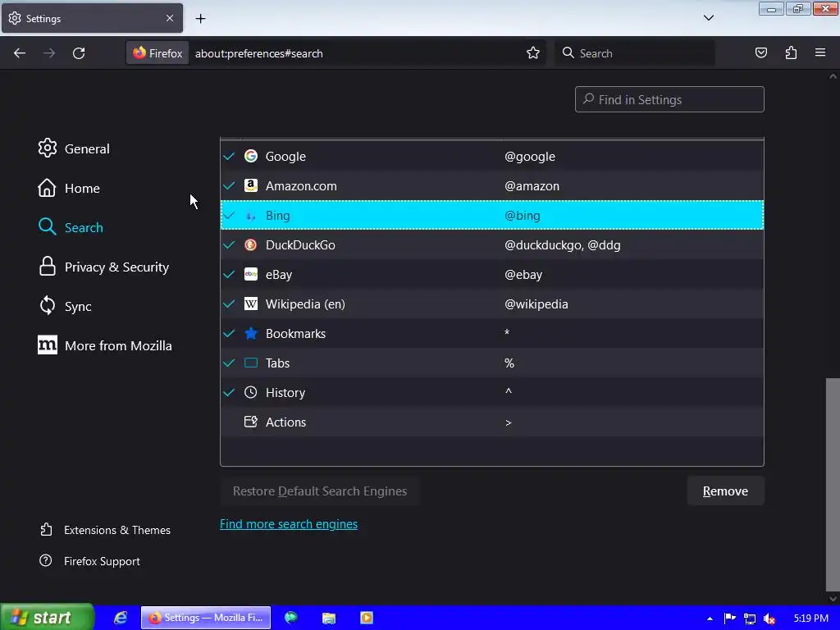The width and height of the screenshot is (840, 630).
Task: Open More from Mozilla section
Action: tap(105, 345)
